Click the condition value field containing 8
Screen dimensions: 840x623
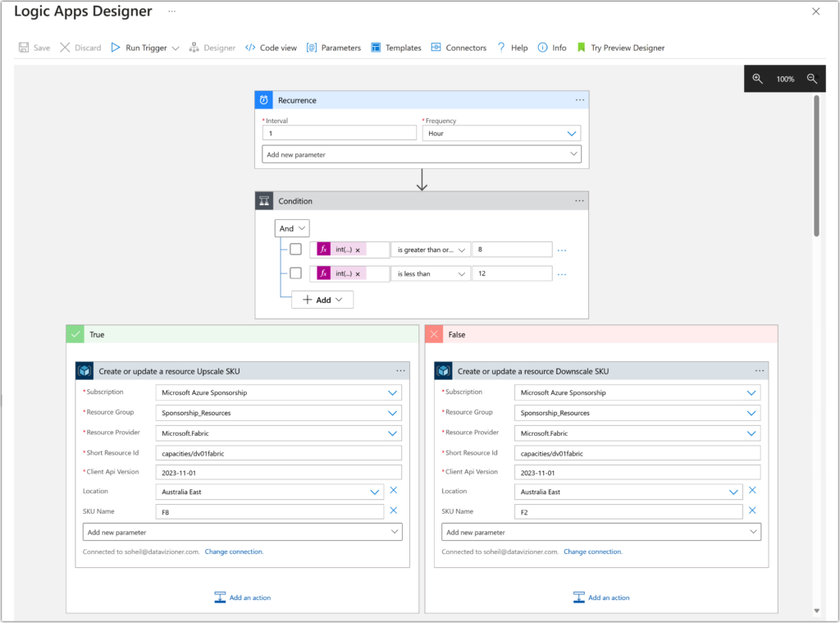512,250
